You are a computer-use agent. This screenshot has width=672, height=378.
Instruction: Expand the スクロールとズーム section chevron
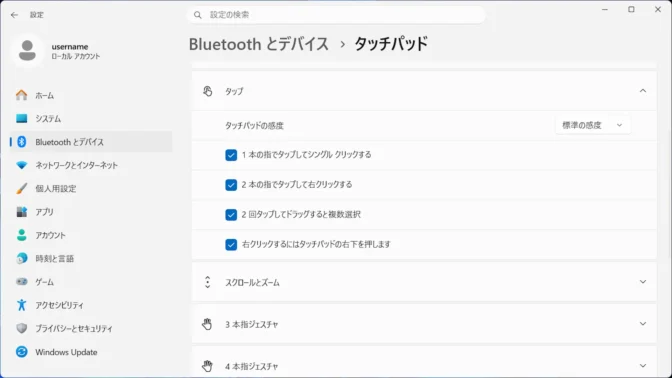click(x=643, y=282)
